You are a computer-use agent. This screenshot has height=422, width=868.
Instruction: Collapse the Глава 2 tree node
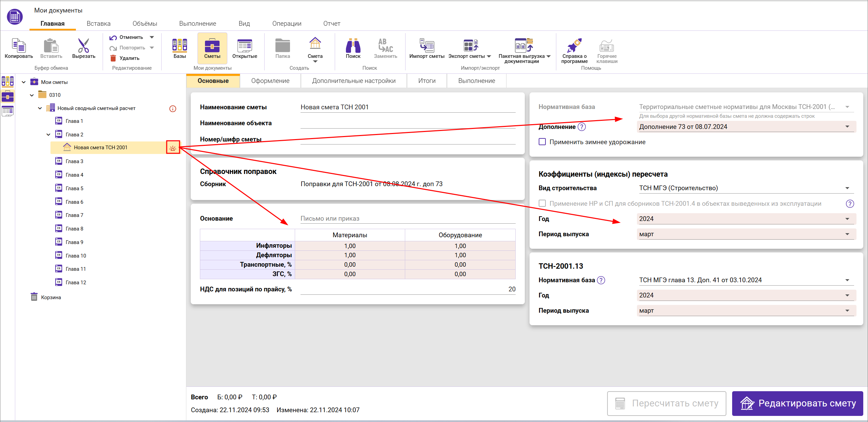[x=48, y=135]
